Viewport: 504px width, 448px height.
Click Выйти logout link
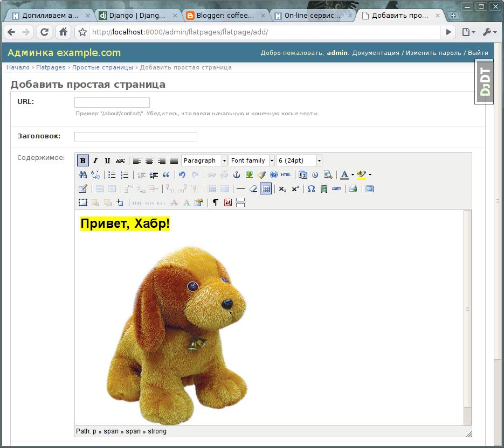[478, 53]
